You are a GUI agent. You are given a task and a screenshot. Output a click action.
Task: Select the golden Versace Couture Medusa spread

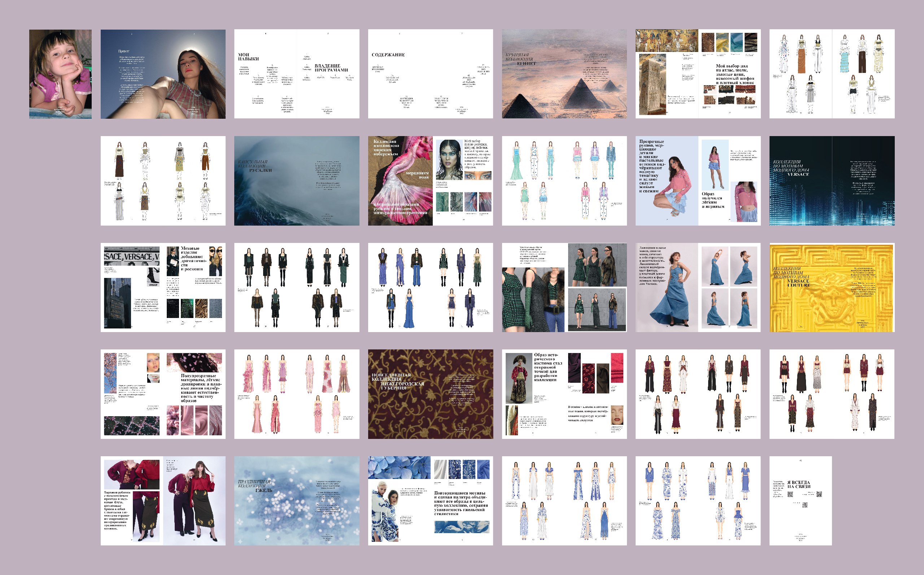[x=832, y=287]
